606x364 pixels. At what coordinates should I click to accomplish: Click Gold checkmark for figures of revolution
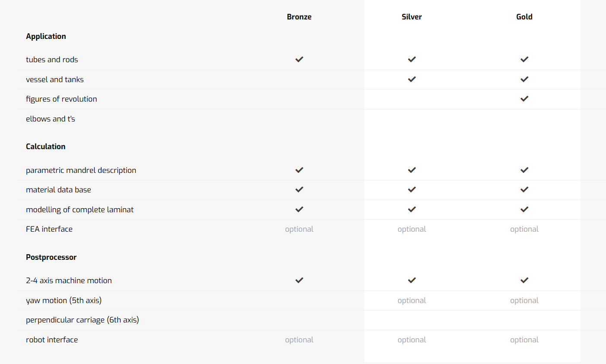point(524,99)
